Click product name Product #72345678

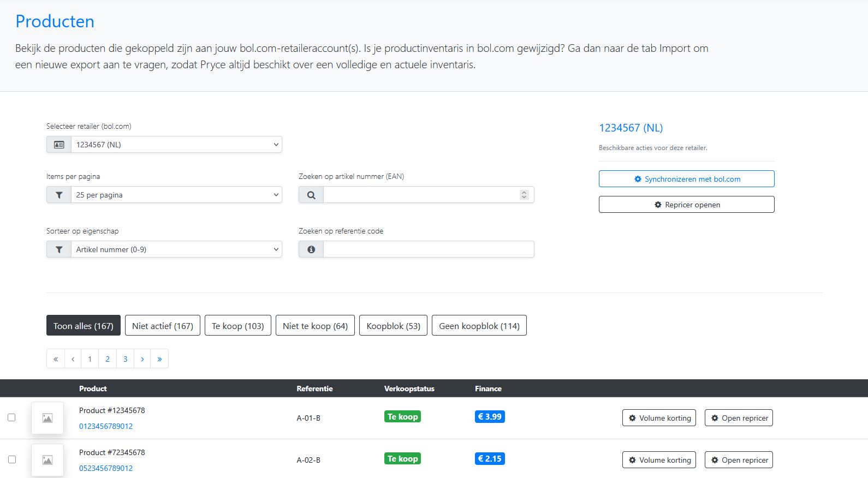[112, 452]
